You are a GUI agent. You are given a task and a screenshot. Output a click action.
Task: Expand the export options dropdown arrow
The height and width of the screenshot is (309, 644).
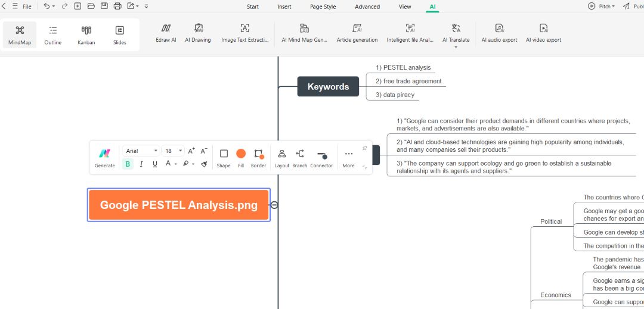pos(137,7)
